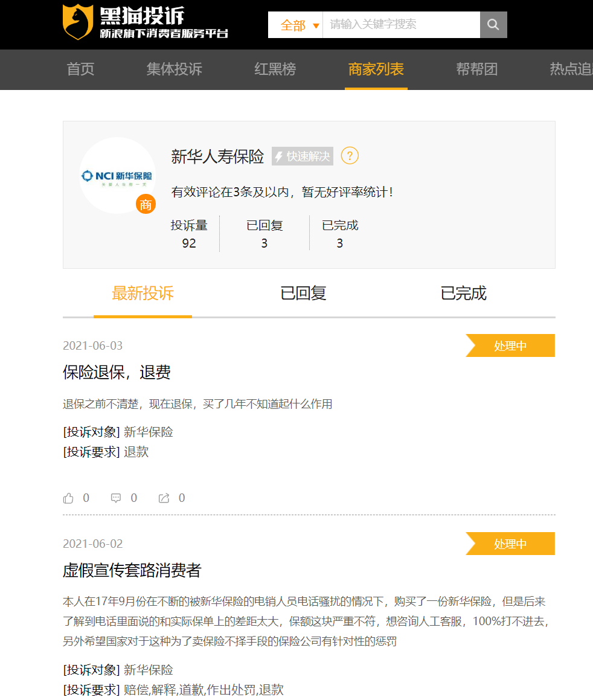Click 新华保险 target of 虚假宣传 complaint

[x=148, y=670]
